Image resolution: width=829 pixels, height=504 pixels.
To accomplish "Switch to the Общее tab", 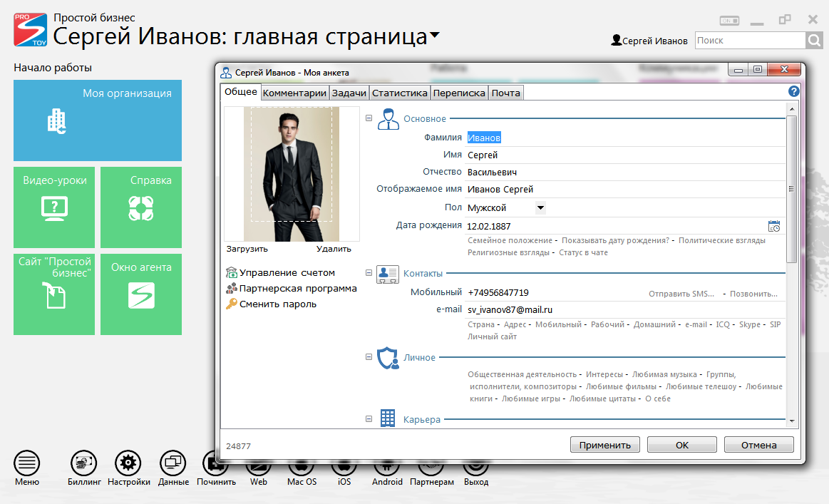I will 240,92.
